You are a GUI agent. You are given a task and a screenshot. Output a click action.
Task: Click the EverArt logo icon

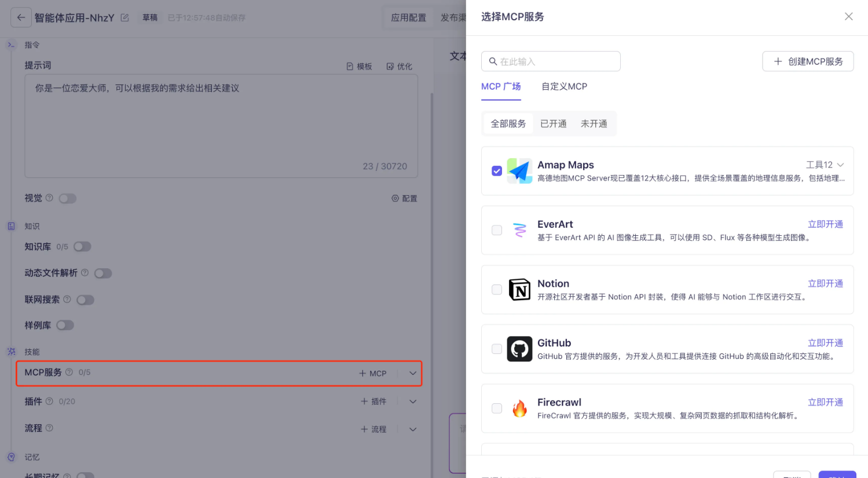[519, 230]
